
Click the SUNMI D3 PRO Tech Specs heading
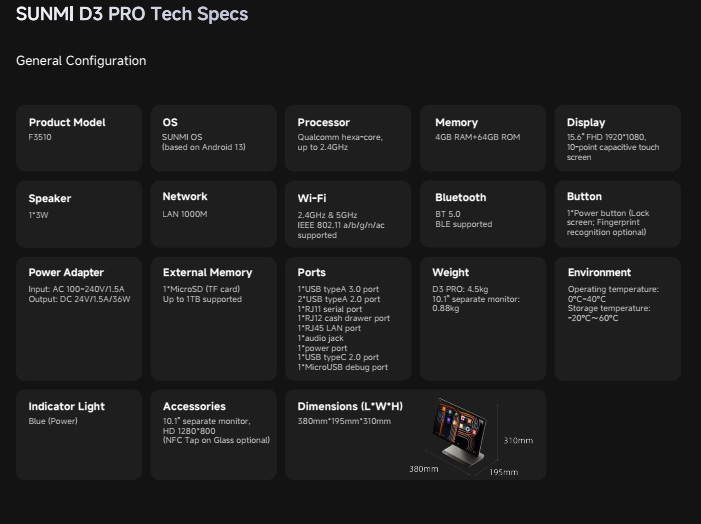pyautogui.click(x=132, y=15)
